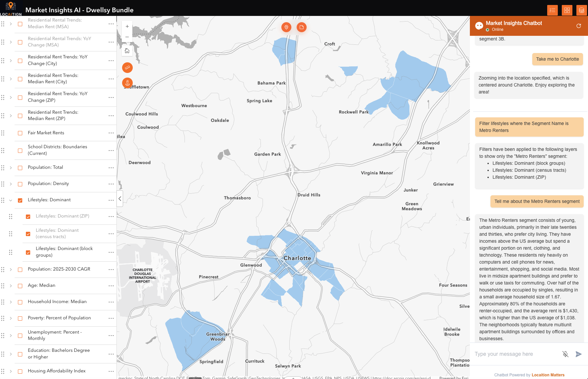The height and width of the screenshot is (379, 588).
Task: Zoom out on the map
Action: pos(127,37)
